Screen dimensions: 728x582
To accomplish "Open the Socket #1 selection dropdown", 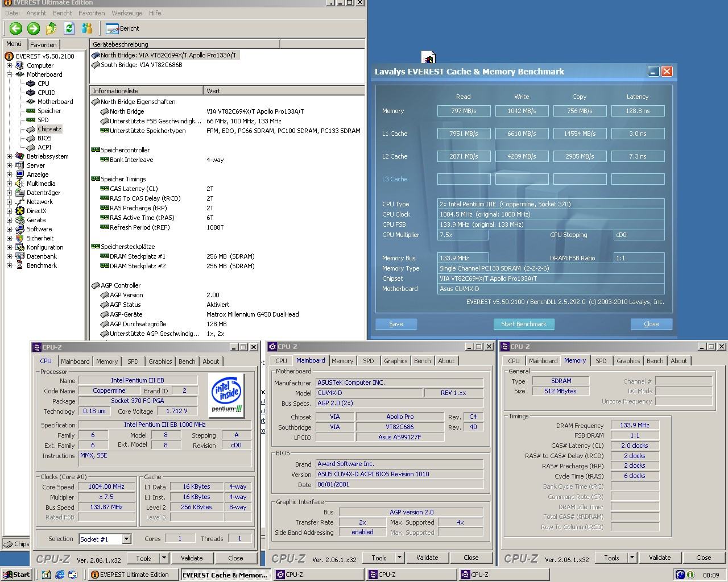I will 126,539.
